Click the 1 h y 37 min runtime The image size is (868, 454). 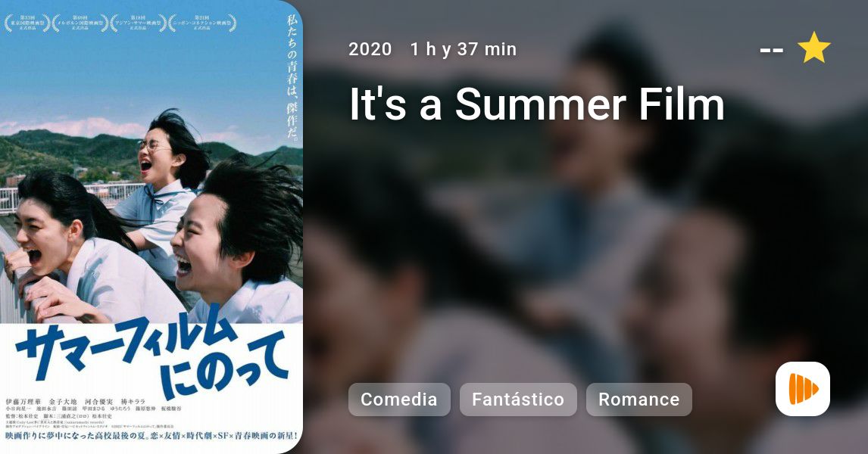(464, 49)
